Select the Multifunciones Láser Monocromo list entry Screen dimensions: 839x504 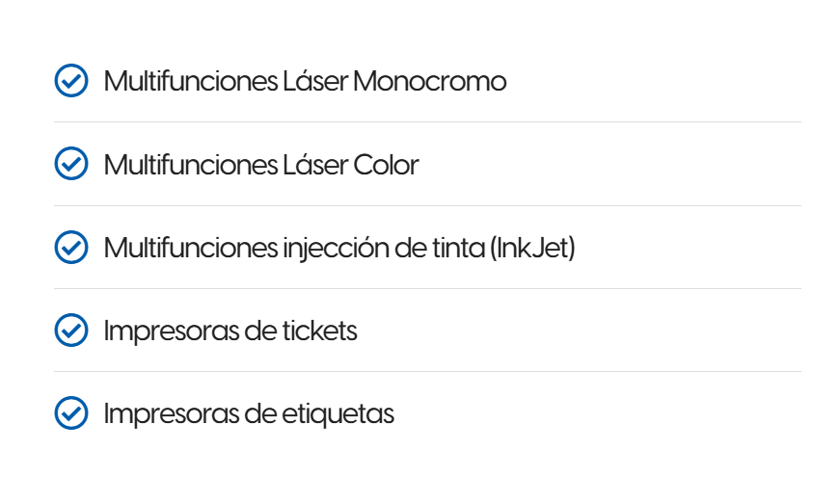tap(305, 82)
